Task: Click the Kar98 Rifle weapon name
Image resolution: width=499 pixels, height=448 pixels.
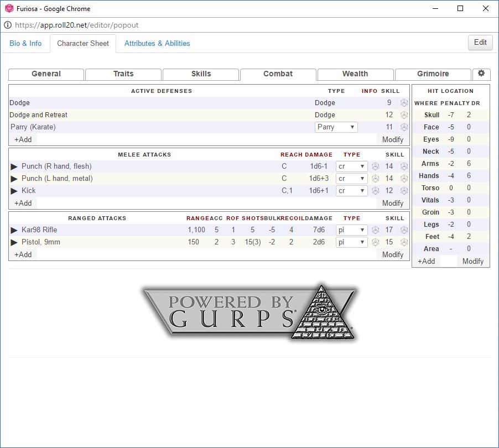Action: pyautogui.click(x=39, y=230)
